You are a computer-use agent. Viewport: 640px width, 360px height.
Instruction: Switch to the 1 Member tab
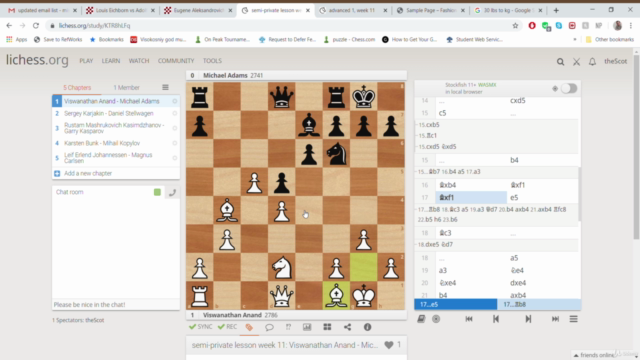click(x=127, y=88)
